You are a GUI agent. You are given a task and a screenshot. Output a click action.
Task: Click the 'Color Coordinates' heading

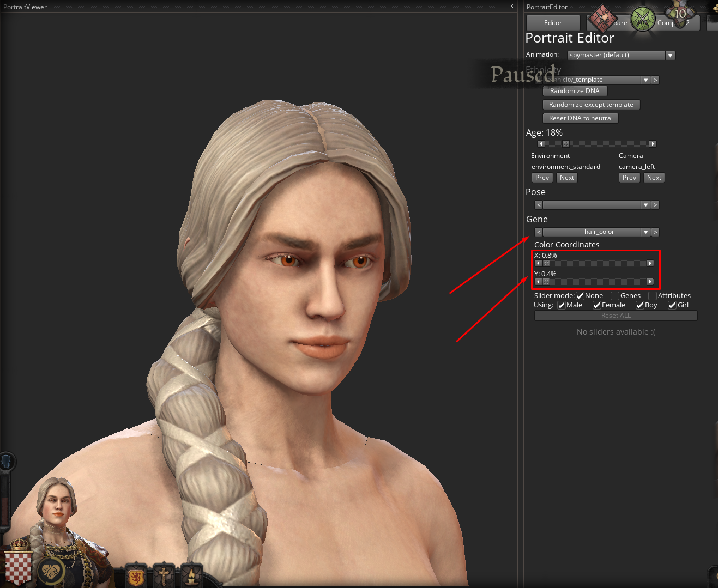(566, 245)
